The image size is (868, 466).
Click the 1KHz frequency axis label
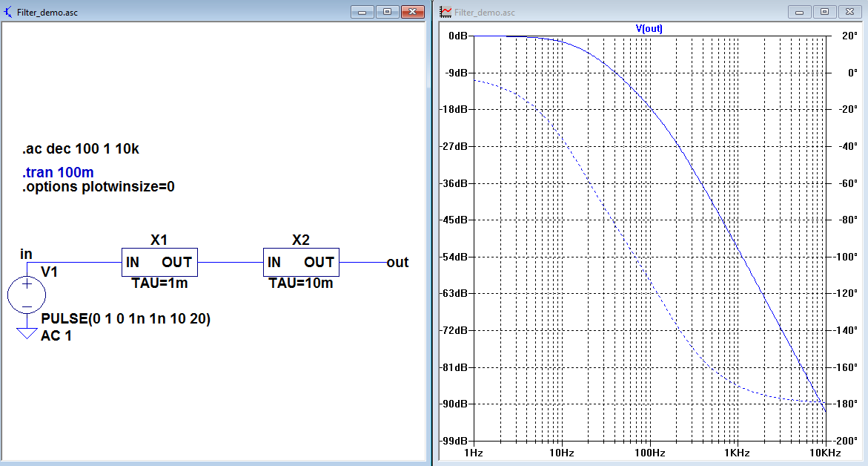(738, 453)
